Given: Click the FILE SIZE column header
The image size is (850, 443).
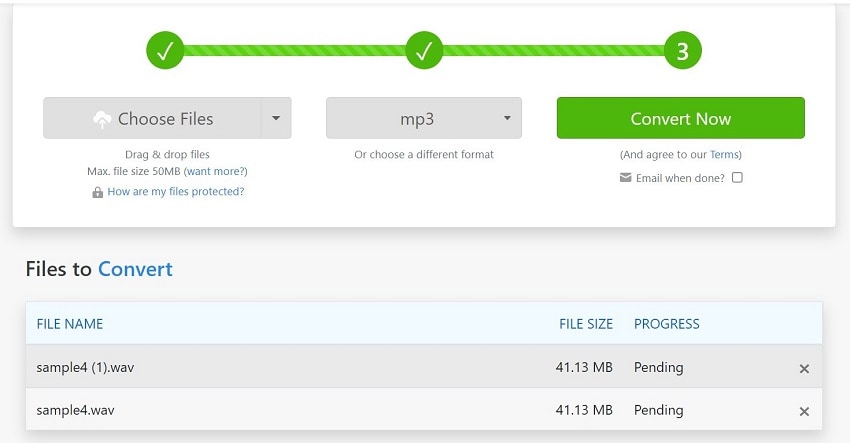Looking at the screenshot, I should [586, 324].
